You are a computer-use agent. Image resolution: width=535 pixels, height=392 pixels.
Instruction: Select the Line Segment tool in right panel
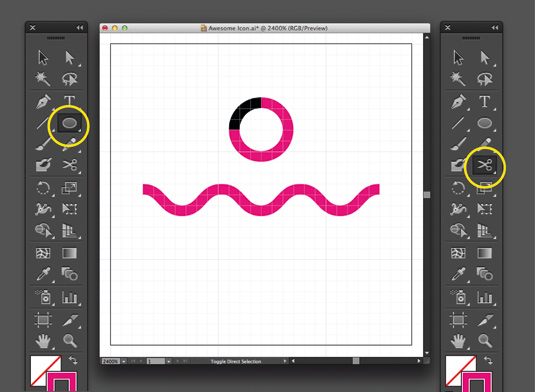click(458, 123)
